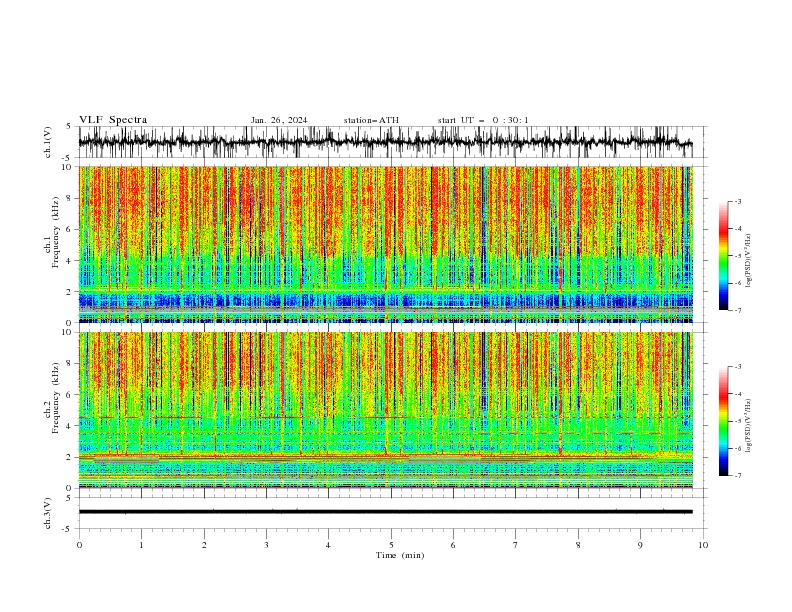The width and height of the screenshot is (792, 612).
Task: Click the ch.2 spectrogram panel
Action: (385, 410)
